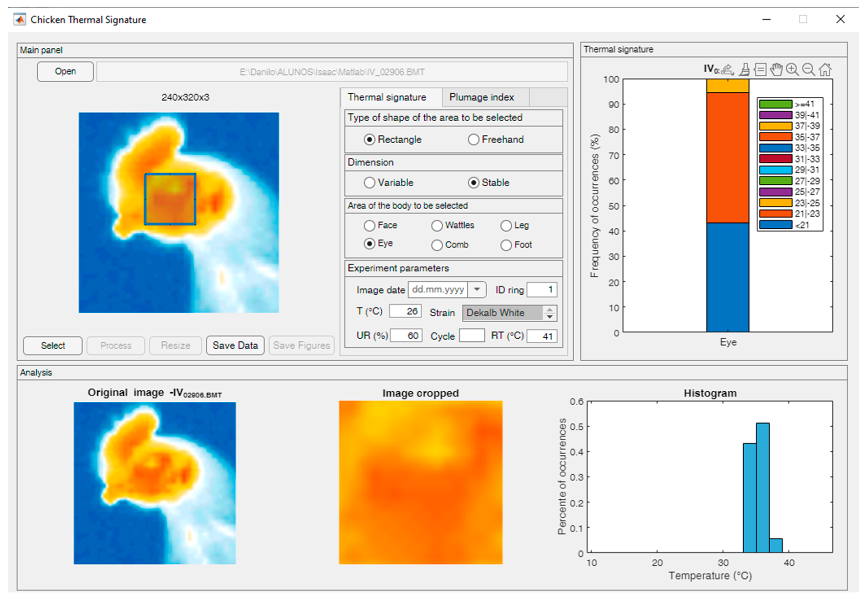The image size is (868, 601).
Task: Switch to the Plumage index tab
Action: (481, 97)
